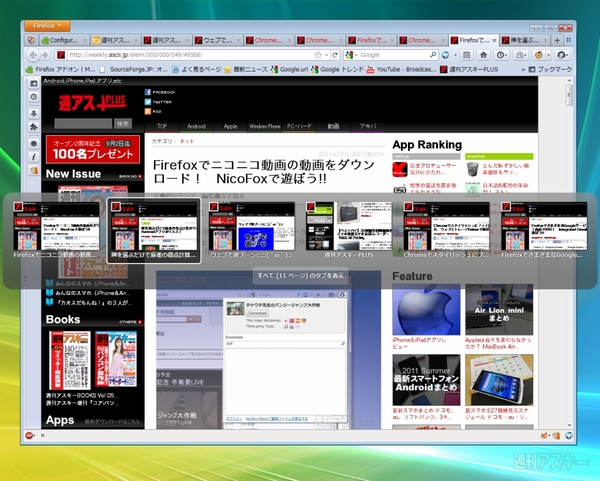This screenshot has height=481, width=600.
Task: Open the ブックマーク menu on bookmarks toolbar
Action: coord(550,70)
